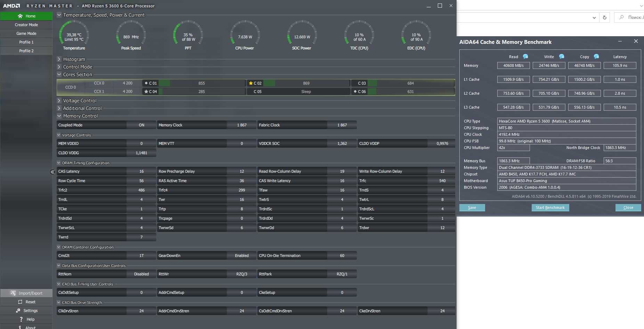The height and width of the screenshot is (329, 644).
Task: Collapse Data Bus Configuration User Controls
Action: point(59,266)
